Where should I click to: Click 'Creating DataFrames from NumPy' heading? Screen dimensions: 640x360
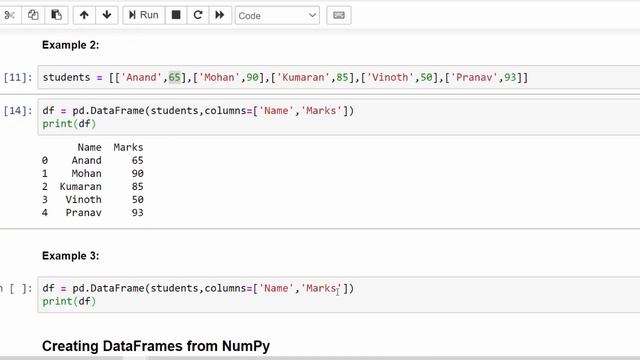[156, 346]
